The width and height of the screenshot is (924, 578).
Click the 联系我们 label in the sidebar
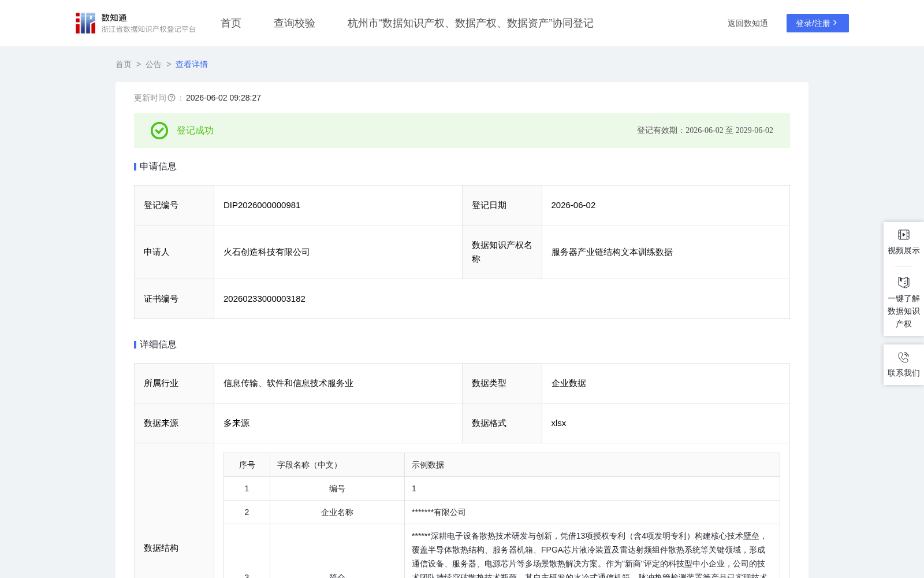904,373
